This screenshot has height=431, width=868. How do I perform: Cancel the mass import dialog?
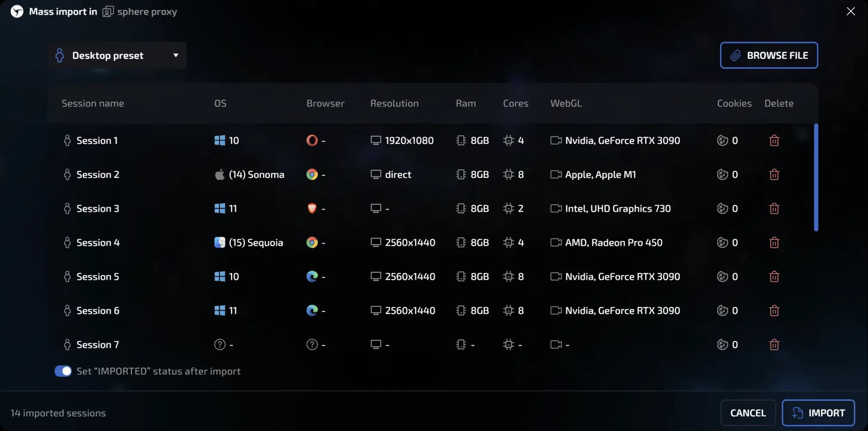[748, 413]
